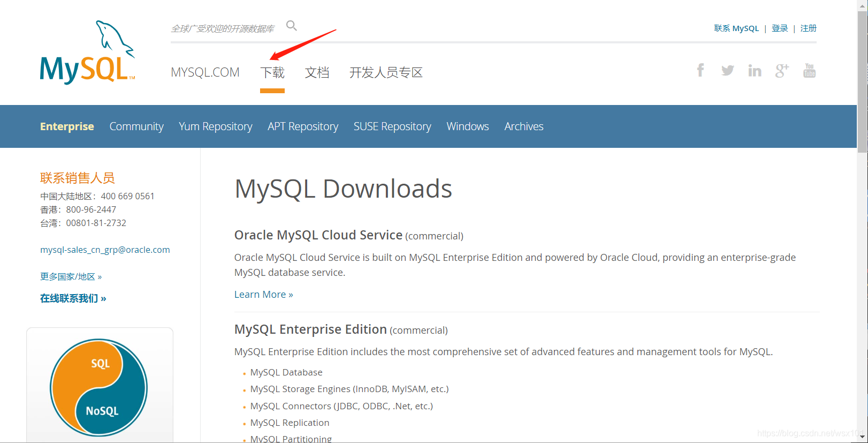Open the LinkedIn social icon

click(755, 70)
